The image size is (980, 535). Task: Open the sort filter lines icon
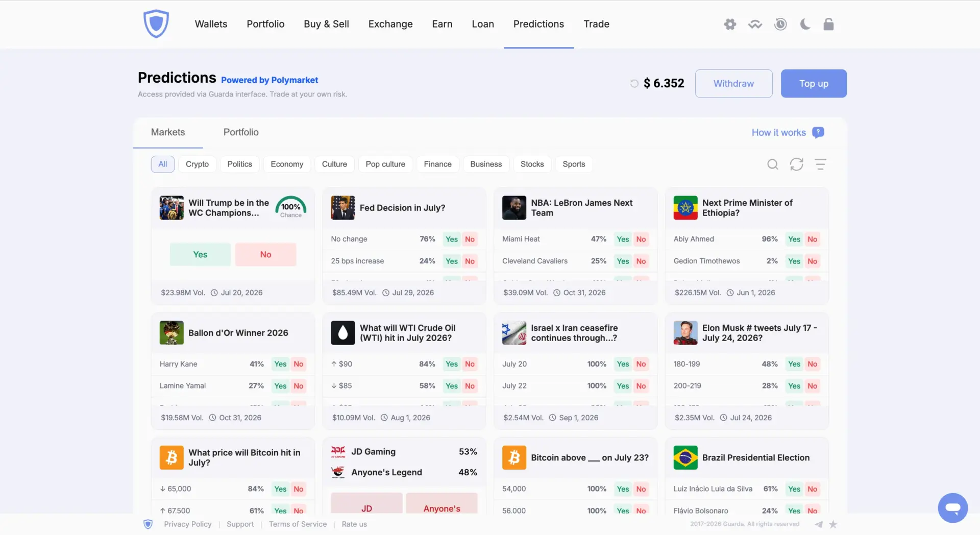point(820,164)
